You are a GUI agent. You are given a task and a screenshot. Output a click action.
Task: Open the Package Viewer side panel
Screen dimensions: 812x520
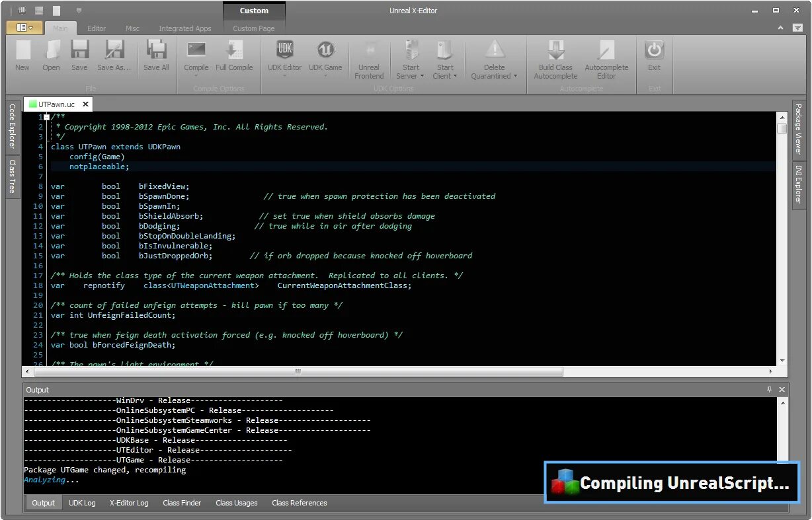tap(799, 129)
